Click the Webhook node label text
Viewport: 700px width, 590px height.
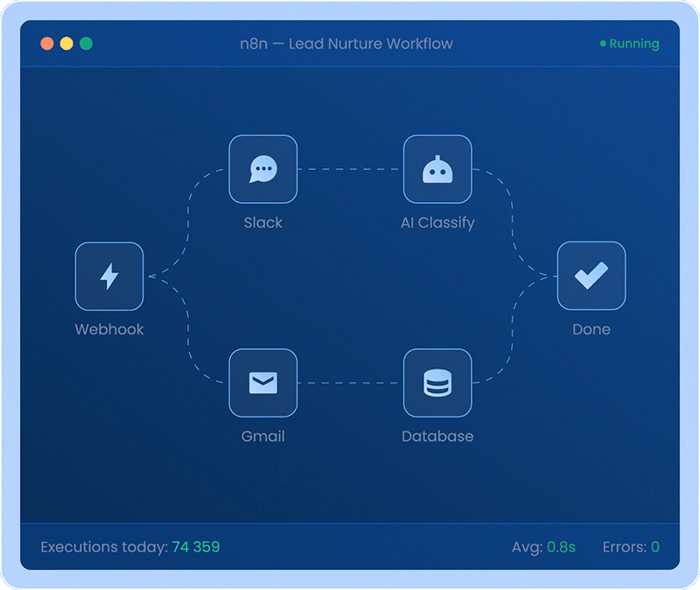tap(109, 330)
